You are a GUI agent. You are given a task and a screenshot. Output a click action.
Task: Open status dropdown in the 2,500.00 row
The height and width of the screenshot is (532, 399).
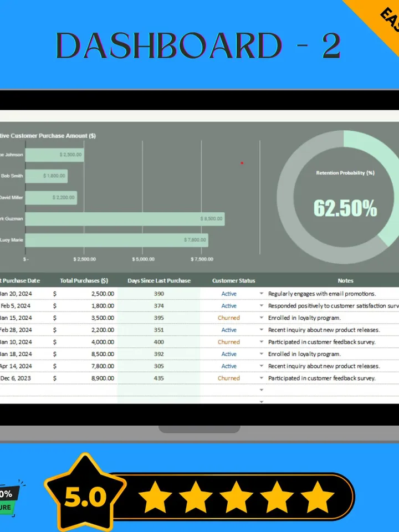[261, 294]
